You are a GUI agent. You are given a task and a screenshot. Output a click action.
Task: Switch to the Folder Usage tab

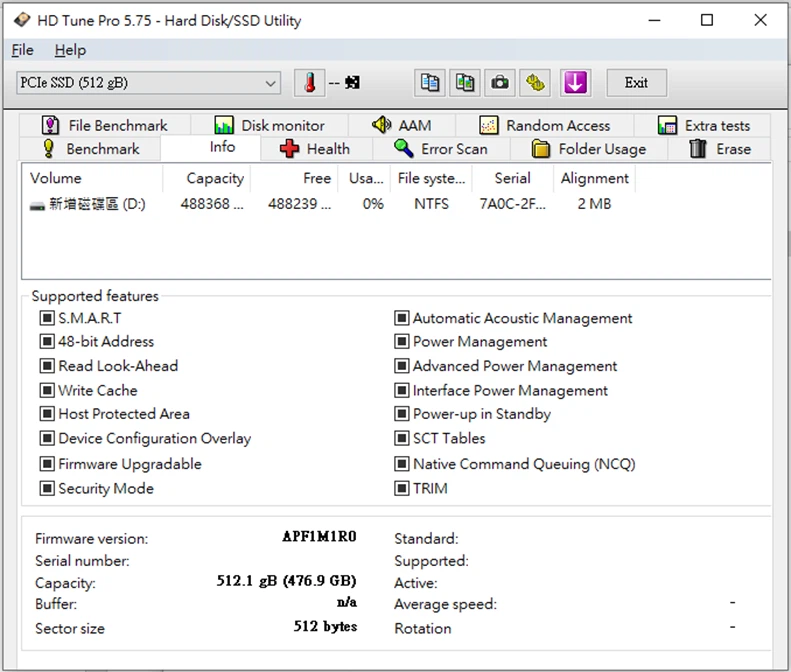click(x=589, y=149)
